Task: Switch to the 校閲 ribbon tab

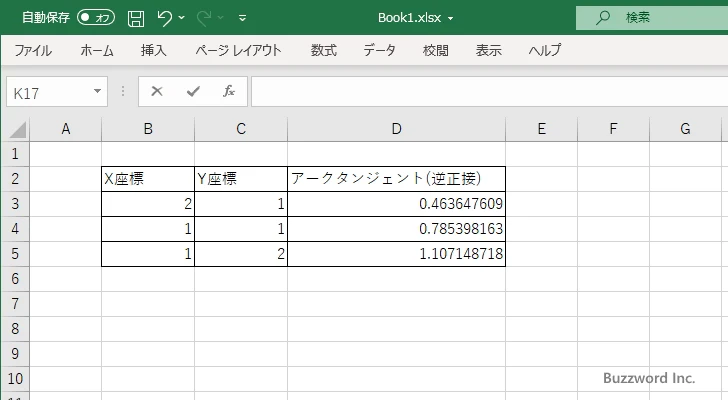Action: coord(436,50)
